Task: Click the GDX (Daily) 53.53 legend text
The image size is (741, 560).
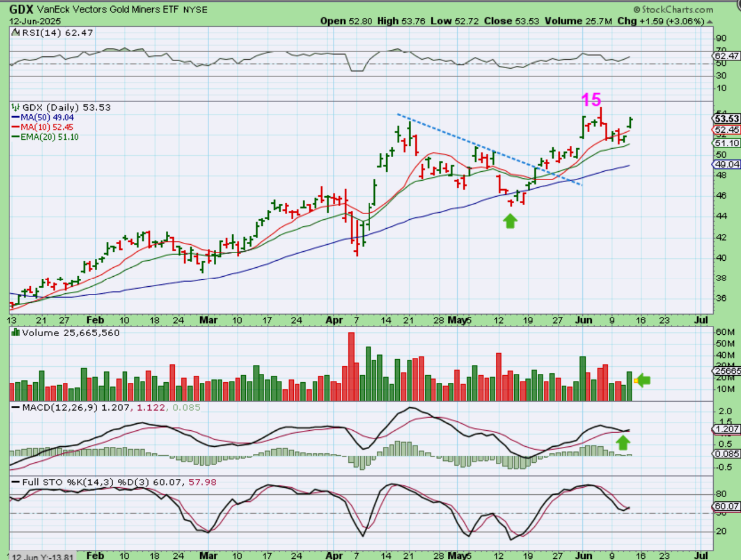Action: (x=66, y=107)
